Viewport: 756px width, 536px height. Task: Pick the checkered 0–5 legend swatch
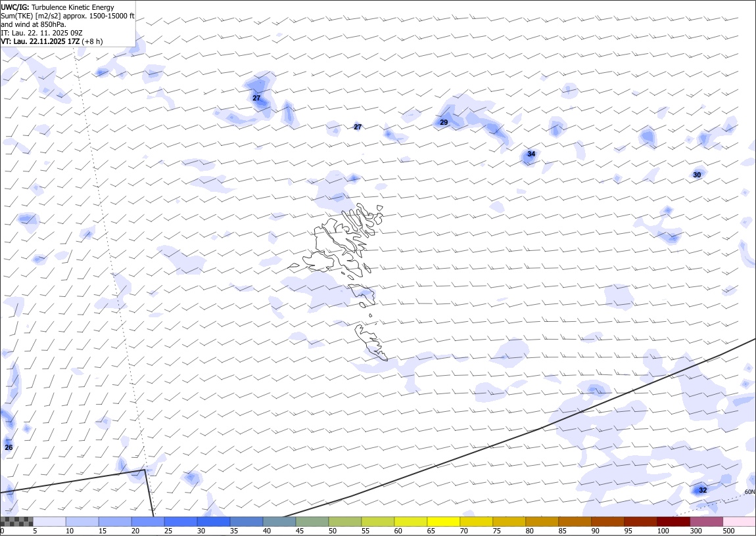[x=16, y=522]
